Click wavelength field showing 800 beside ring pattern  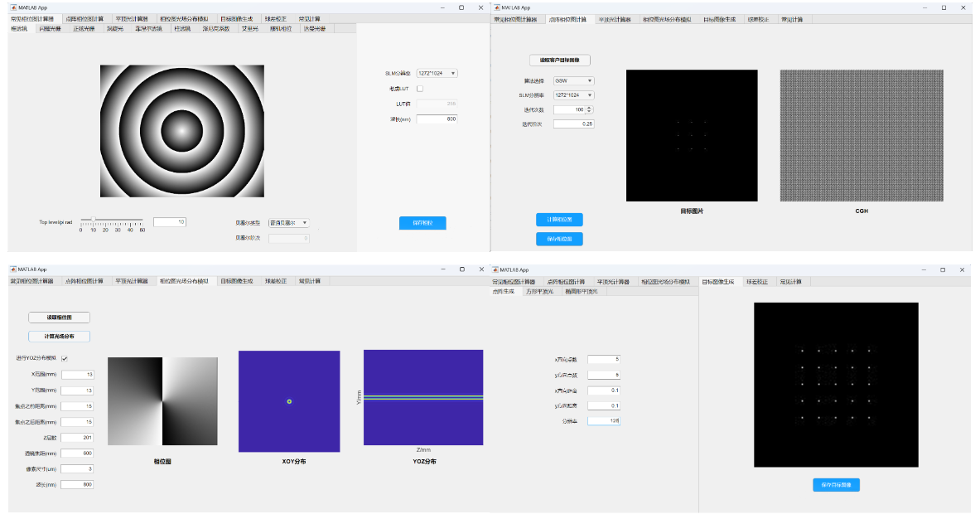(x=437, y=119)
